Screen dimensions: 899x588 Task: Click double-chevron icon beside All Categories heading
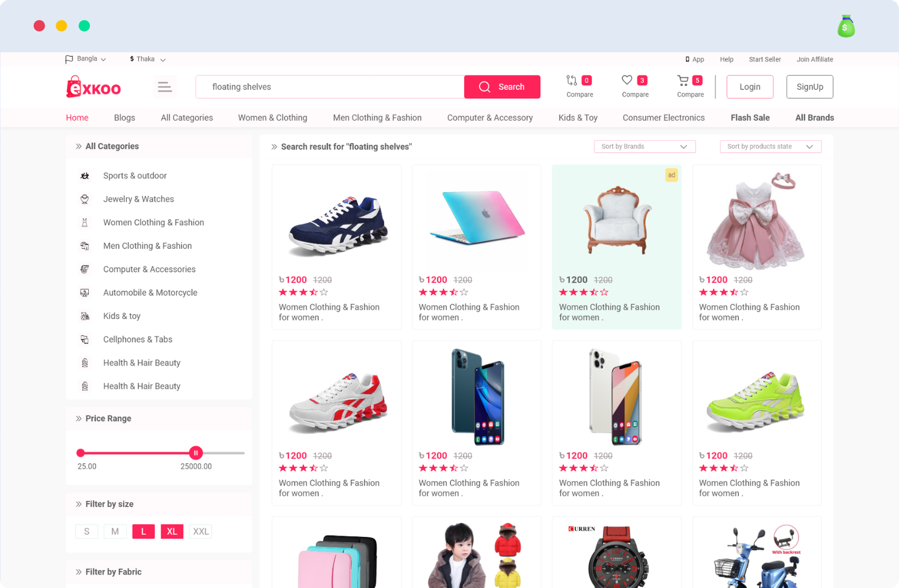click(x=79, y=147)
